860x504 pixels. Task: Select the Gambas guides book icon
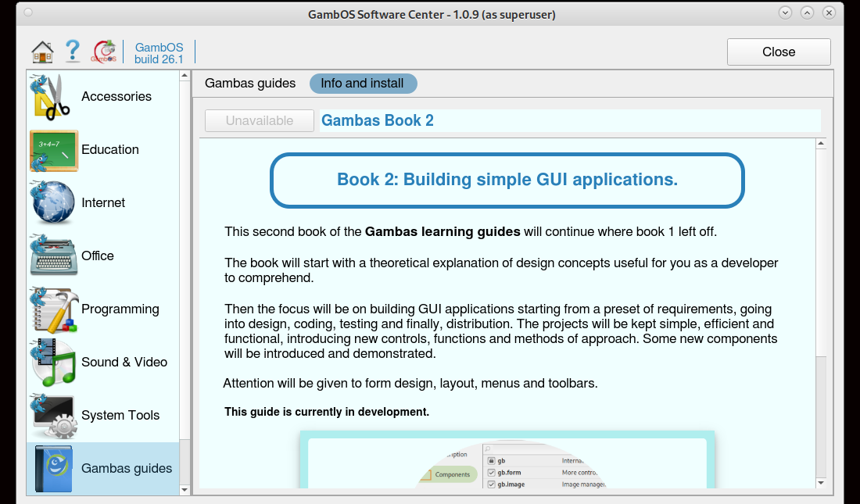pos(54,469)
